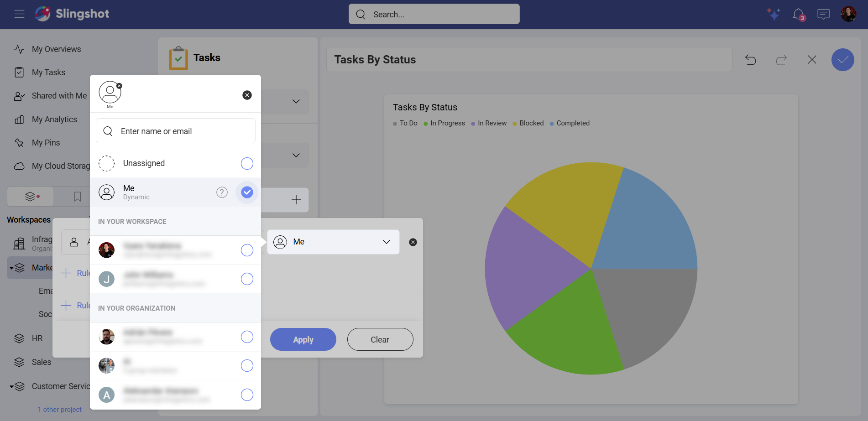Click the undo arrow above the chart
This screenshot has width=868, height=421.
tap(751, 60)
